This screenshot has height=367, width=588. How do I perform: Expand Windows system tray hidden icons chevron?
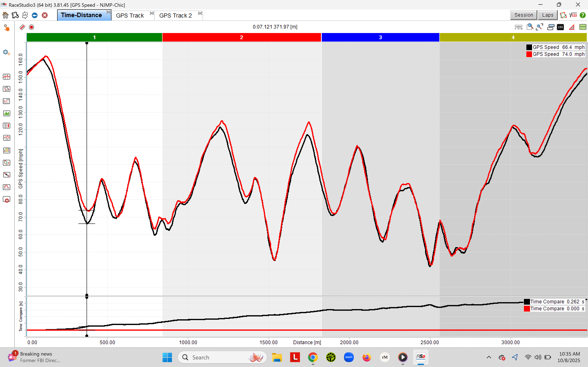click(489, 357)
